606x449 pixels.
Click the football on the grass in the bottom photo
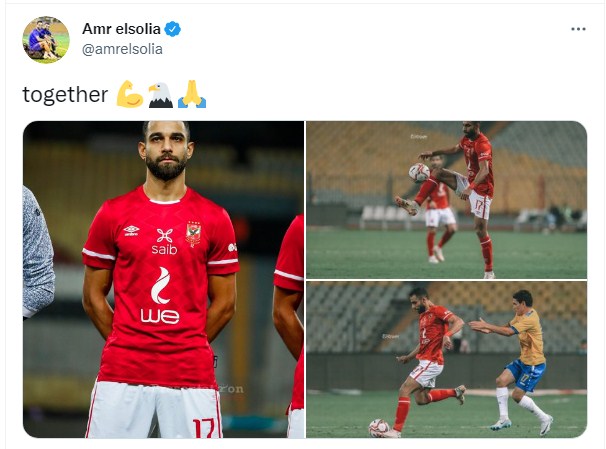click(379, 428)
